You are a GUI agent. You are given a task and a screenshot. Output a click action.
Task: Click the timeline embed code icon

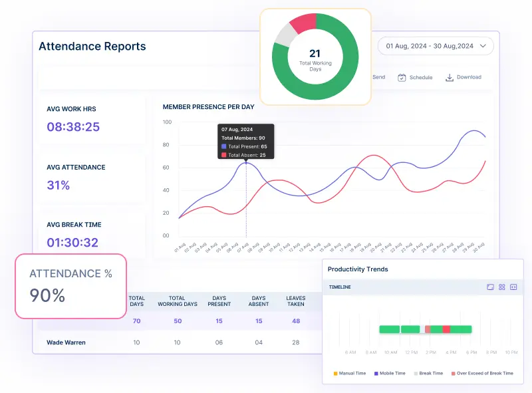[x=513, y=287]
